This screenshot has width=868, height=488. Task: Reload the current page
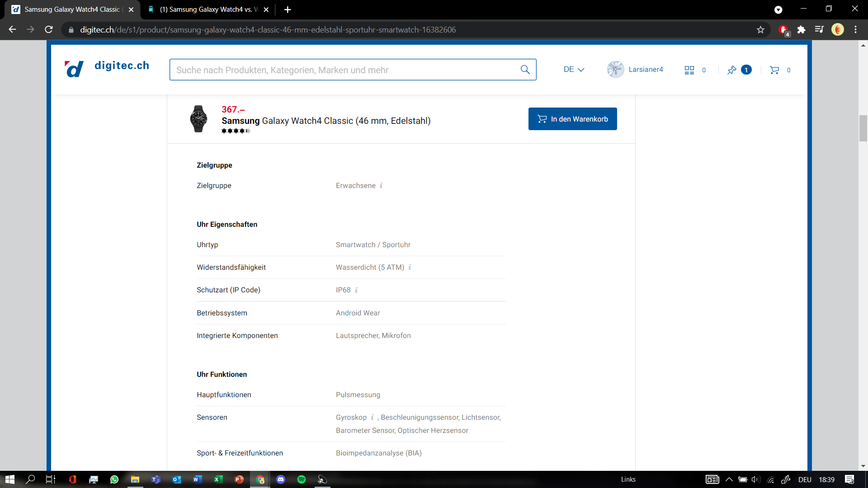(x=49, y=30)
